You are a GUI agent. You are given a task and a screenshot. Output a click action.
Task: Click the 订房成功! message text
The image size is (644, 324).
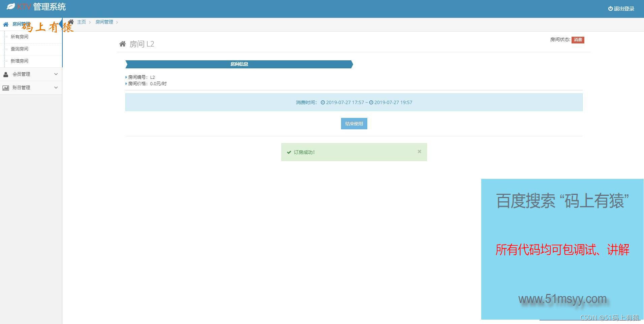coord(304,152)
